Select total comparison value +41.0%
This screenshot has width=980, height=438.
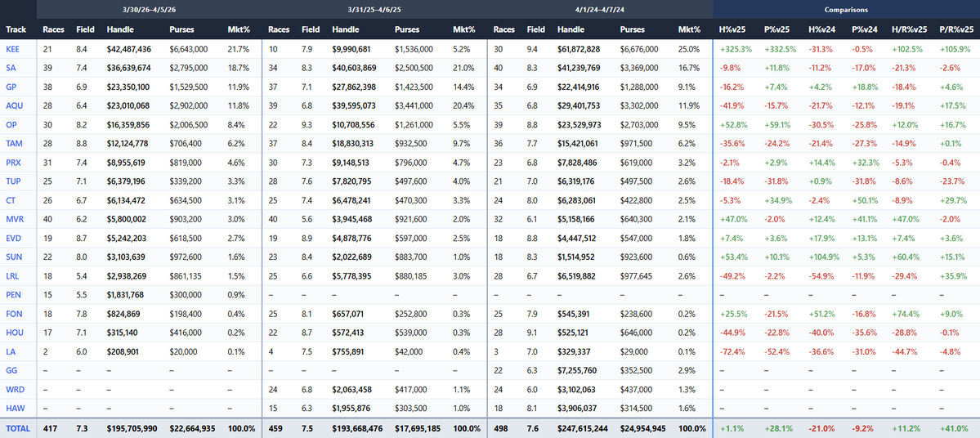click(x=954, y=429)
